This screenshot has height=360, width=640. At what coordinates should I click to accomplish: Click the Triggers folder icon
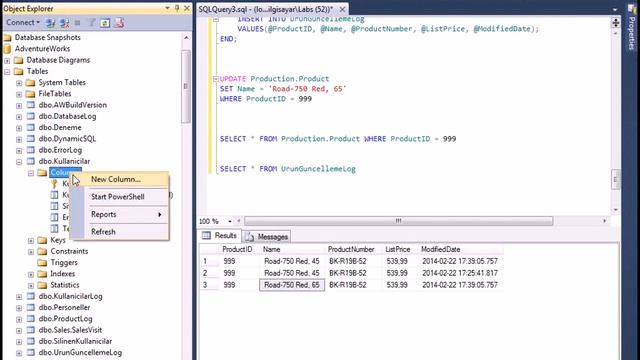[x=42, y=262]
